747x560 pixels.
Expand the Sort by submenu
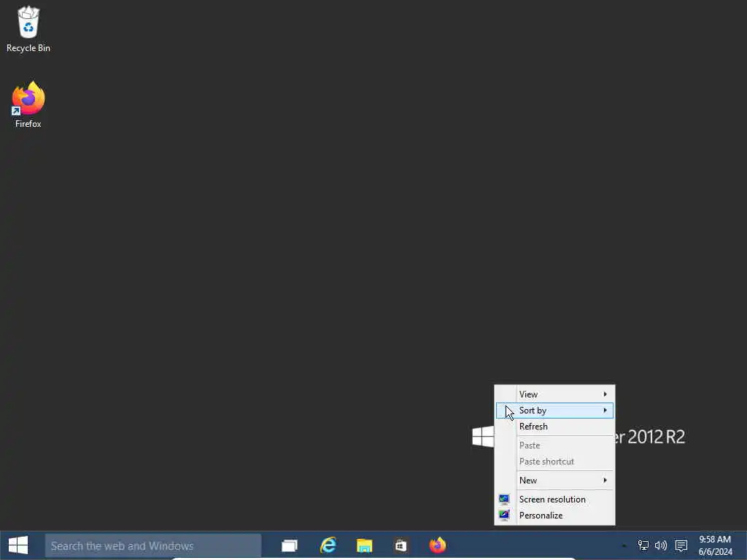pos(554,411)
